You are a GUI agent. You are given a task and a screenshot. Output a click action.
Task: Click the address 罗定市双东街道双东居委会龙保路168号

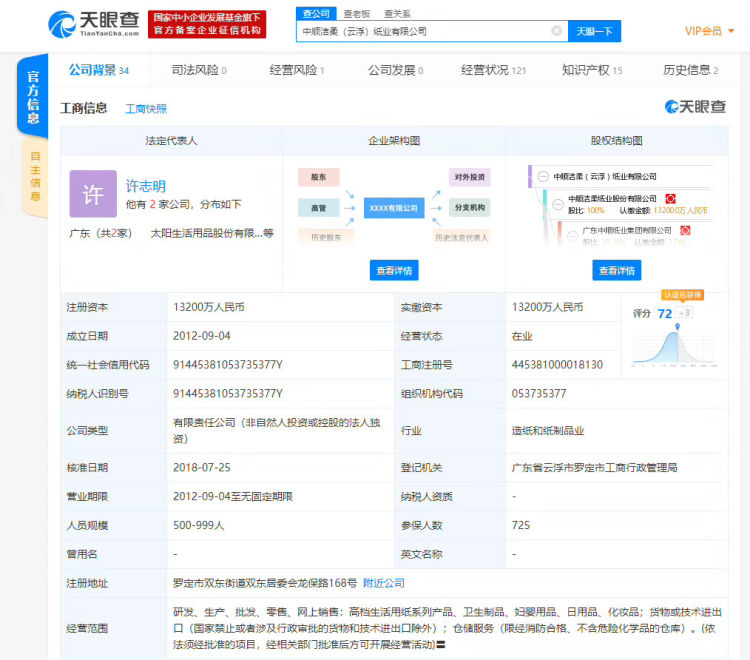click(265, 583)
